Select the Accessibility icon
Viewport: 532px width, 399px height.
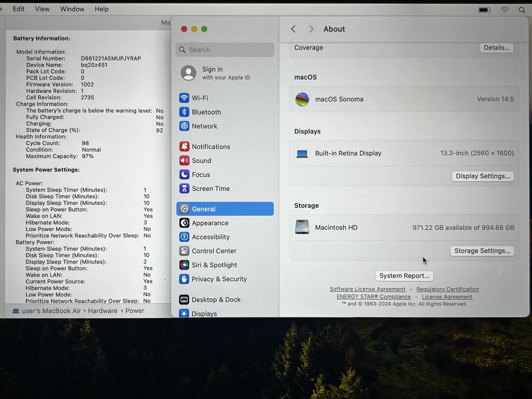click(184, 237)
